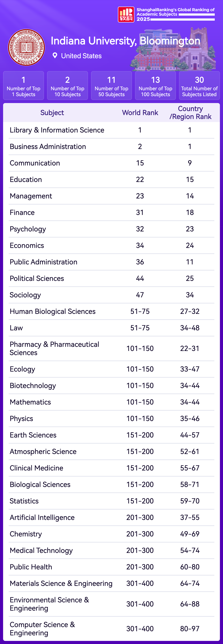This screenshot has width=223, height=644.
Task: Click the Indiana University seal emblem
Action: click(27, 48)
